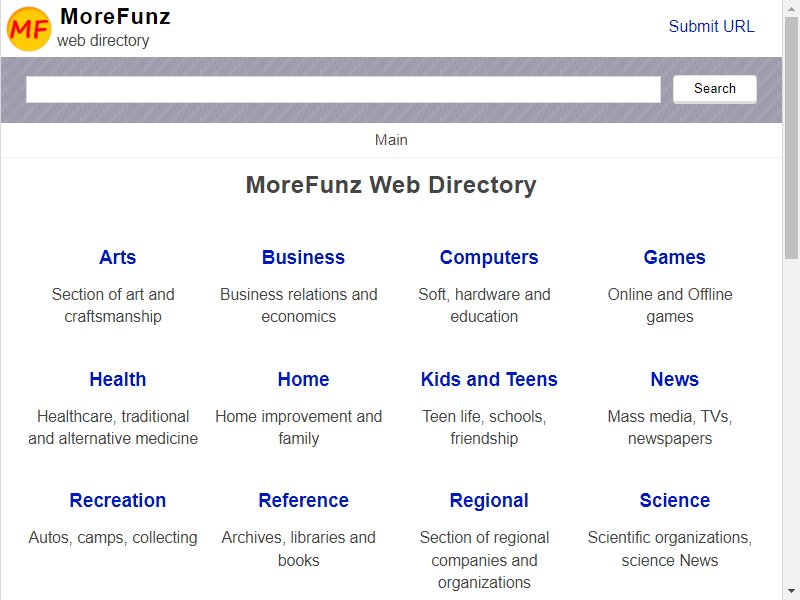The width and height of the screenshot is (800, 600).
Task: Click the Search button
Action: 714,89
